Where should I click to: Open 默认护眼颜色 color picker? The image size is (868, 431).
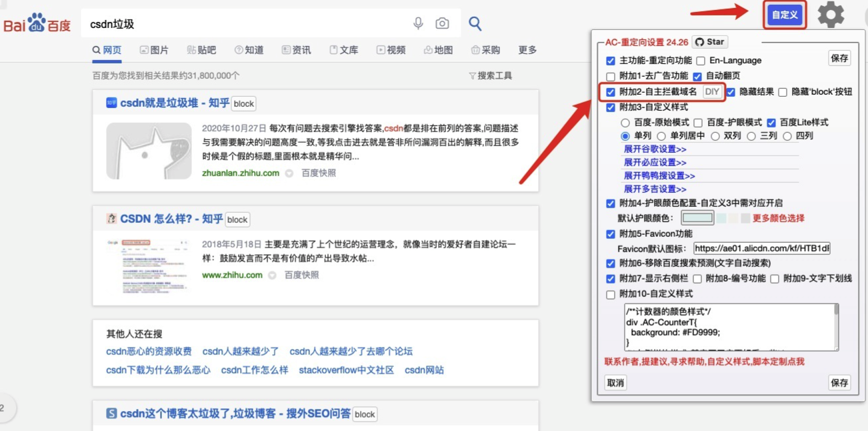tap(697, 218)
